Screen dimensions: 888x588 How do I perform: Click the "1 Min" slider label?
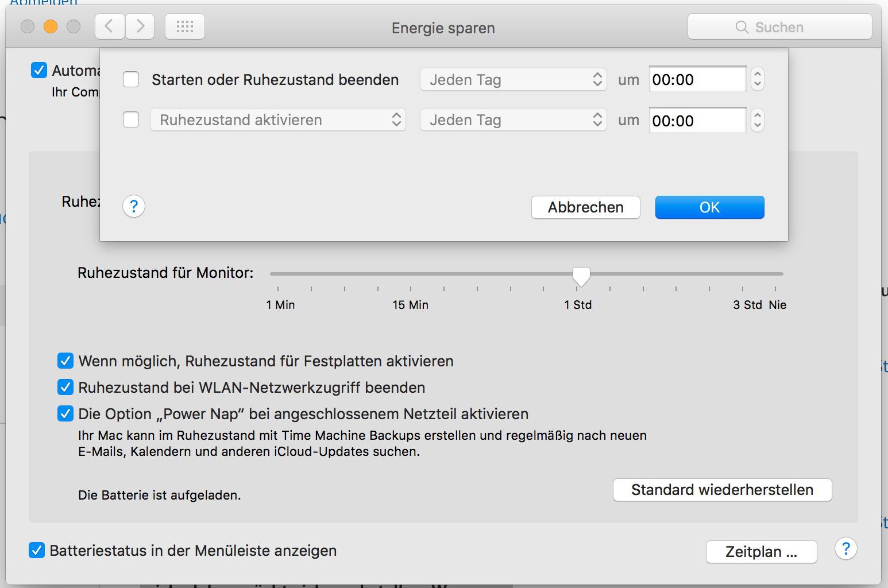[x=280, y=305]
